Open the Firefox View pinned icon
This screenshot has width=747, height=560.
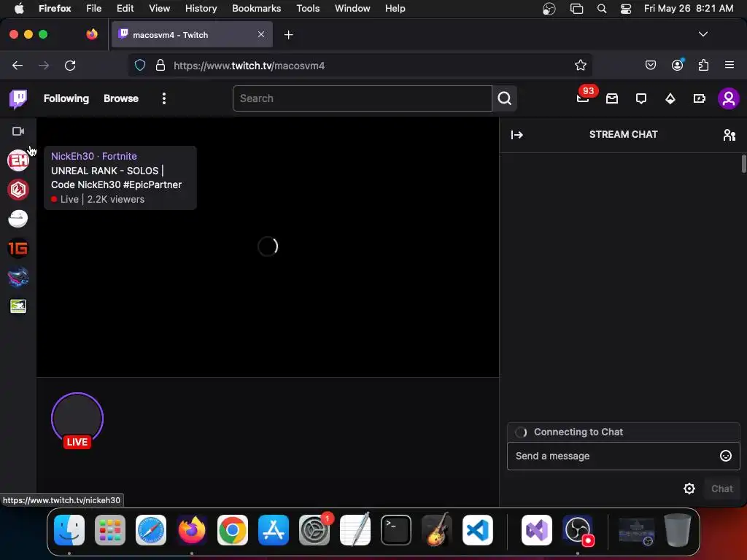coord(92,34)
